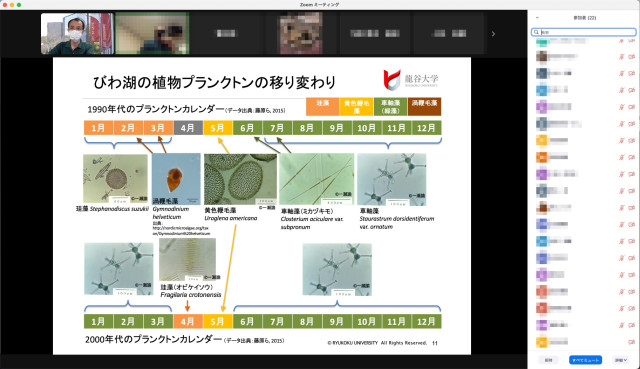This screenshot has height=369, width=640.
Task: Collapse the participants panel chevron
Action: pos(537,18)
